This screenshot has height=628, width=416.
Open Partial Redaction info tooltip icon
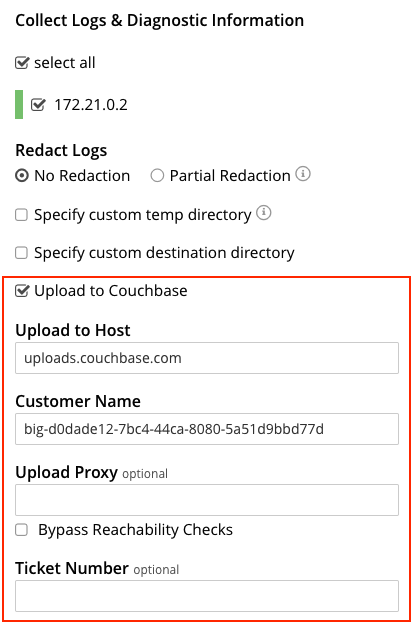(303, 174)
